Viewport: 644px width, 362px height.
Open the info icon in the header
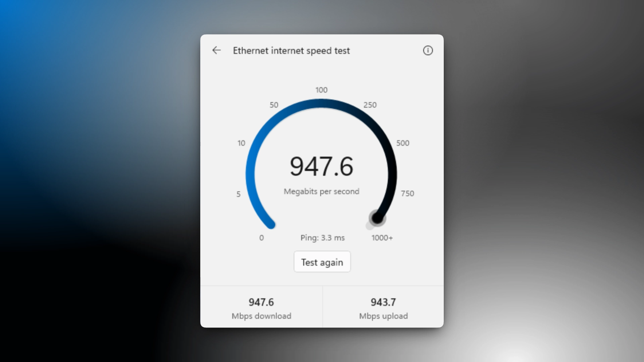[x=428, y=51]
